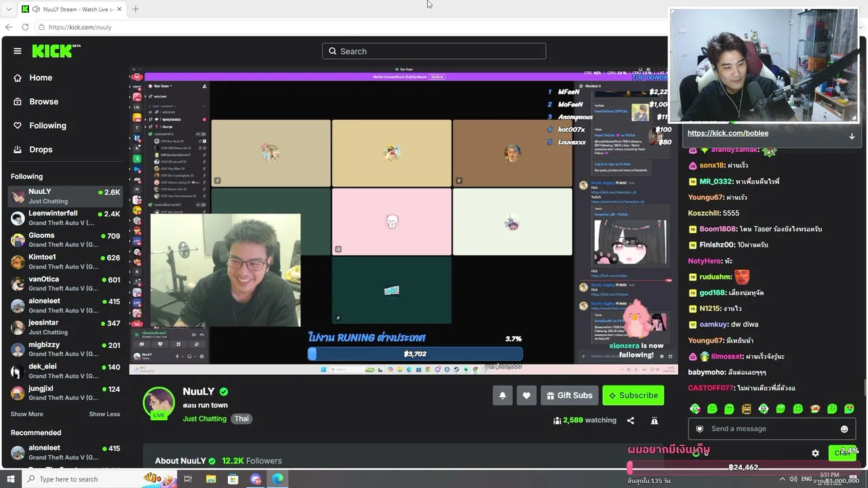
Task: Click username Boom1808 in chat
Action: (x=719, y=229)
